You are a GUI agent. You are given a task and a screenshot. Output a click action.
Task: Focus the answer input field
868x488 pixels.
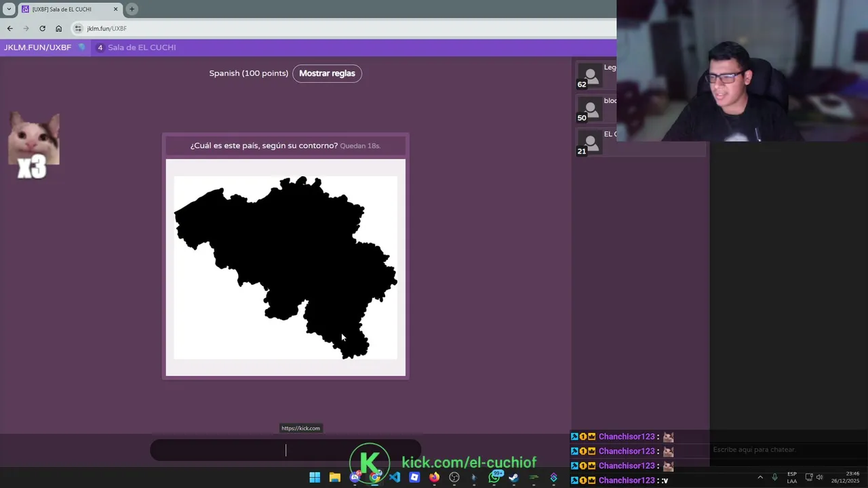285,450
